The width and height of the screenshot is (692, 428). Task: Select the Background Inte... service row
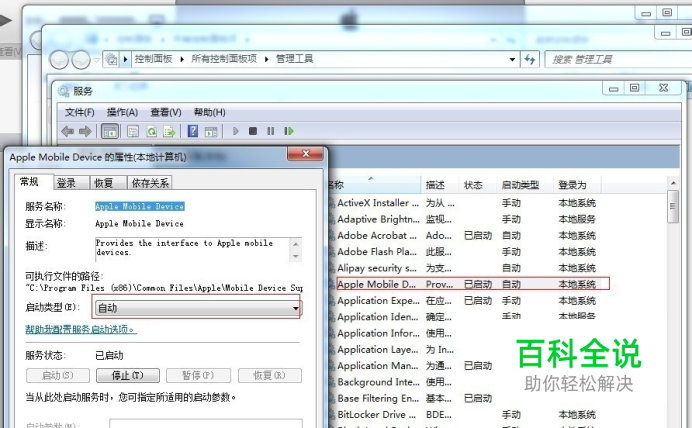click(392, 382)
